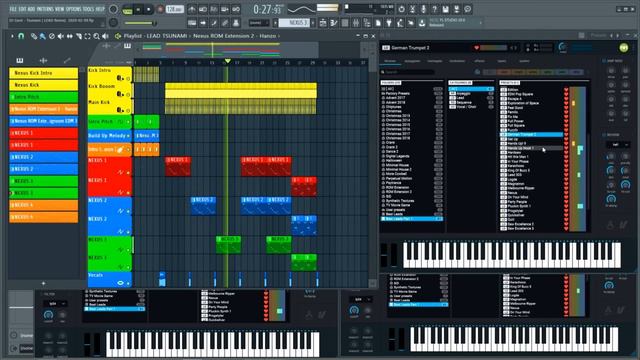Select the German Trumpet 2 preset row

532,134
